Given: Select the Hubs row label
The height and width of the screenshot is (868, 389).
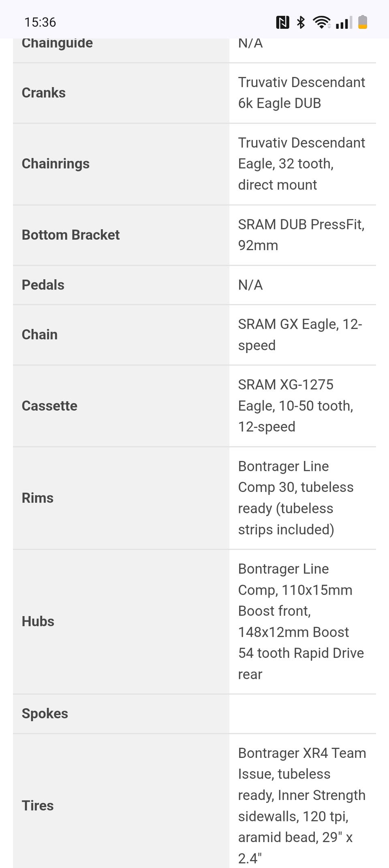Looking at the screenshot, I should point(38,621).
